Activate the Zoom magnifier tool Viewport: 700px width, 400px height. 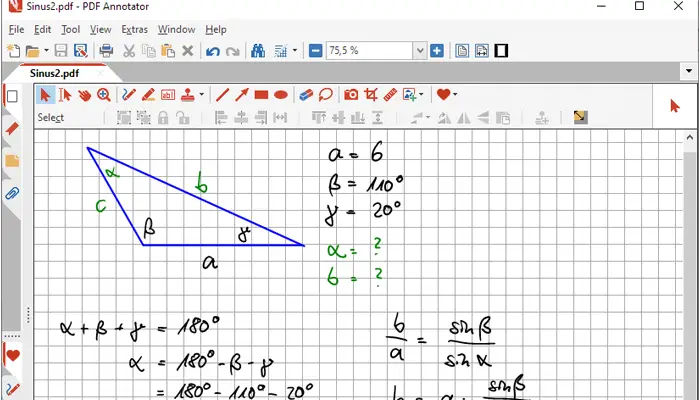pyautogui.click(x=104, y=95)
